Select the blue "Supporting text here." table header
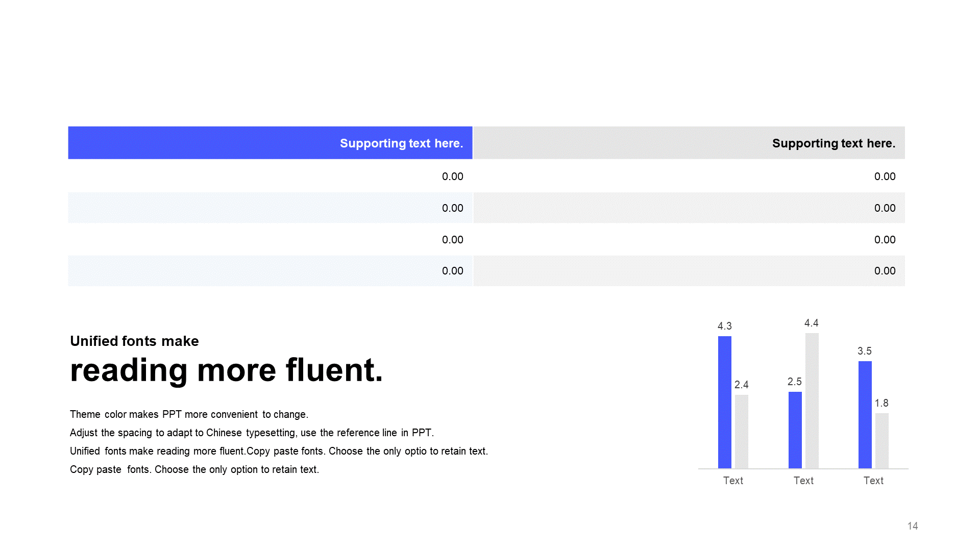This screenshot has width=980, height=551. [x=270, y=143]
